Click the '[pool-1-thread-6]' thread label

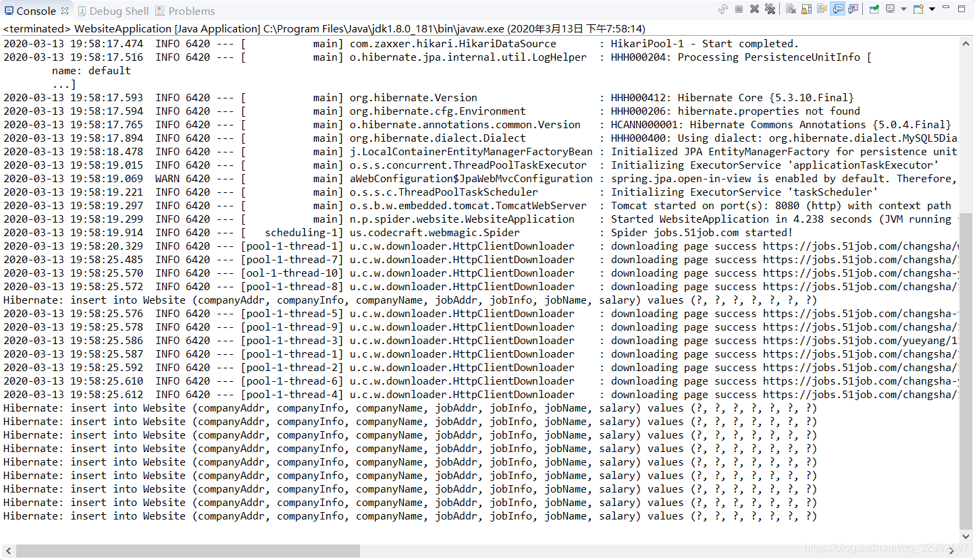tap(292, 381)
